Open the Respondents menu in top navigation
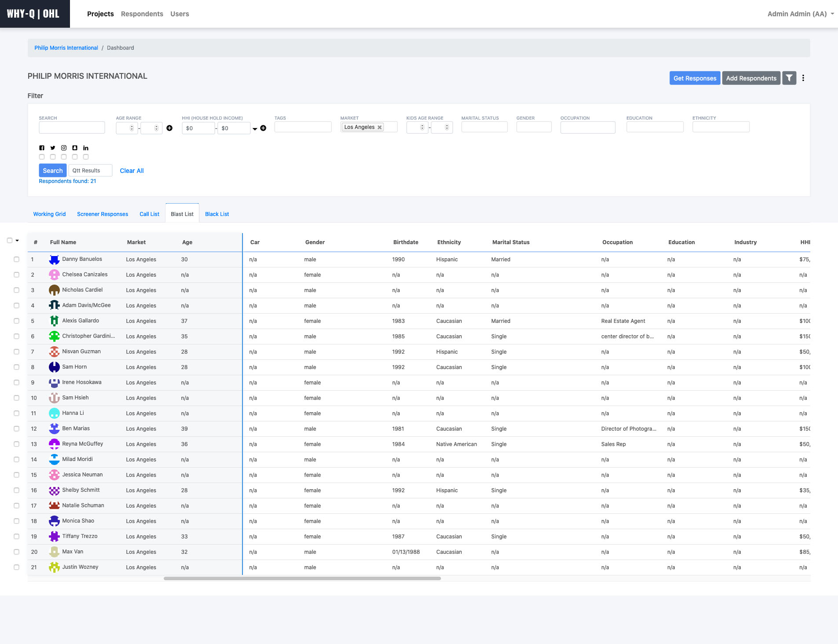Image resolution: width=838 pixels, height=644 pixels. (x=142, y=14)
